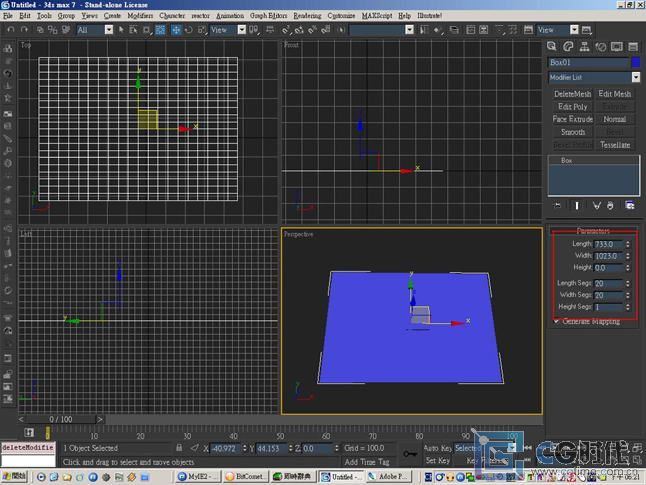
Task: Click the Height value field
Action: point(609,268)
